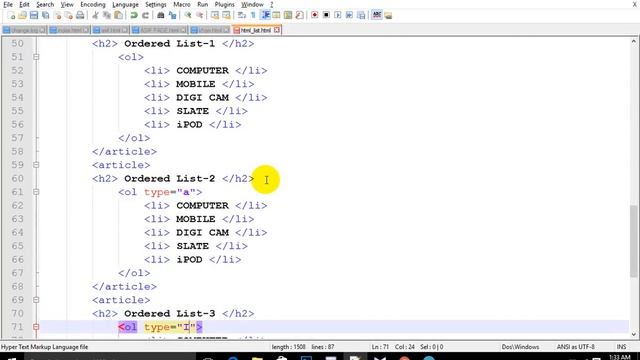Click the Replace toolbar icon
Image resolution: width=640 pixels, height=360 pixels.
point(172,16)
